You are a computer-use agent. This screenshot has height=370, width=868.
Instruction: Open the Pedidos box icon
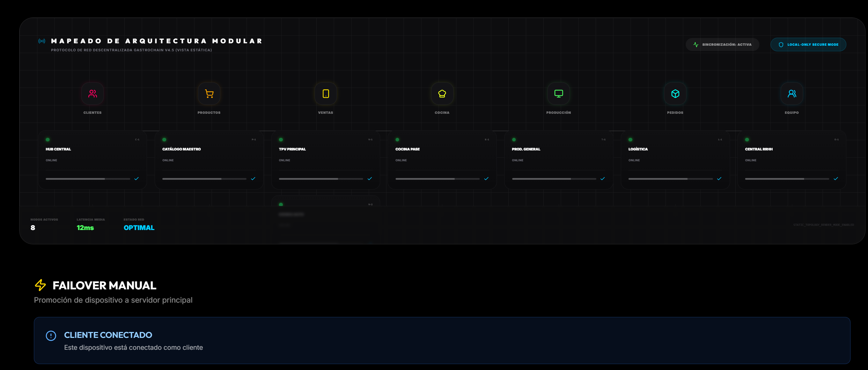pos(675,94)
